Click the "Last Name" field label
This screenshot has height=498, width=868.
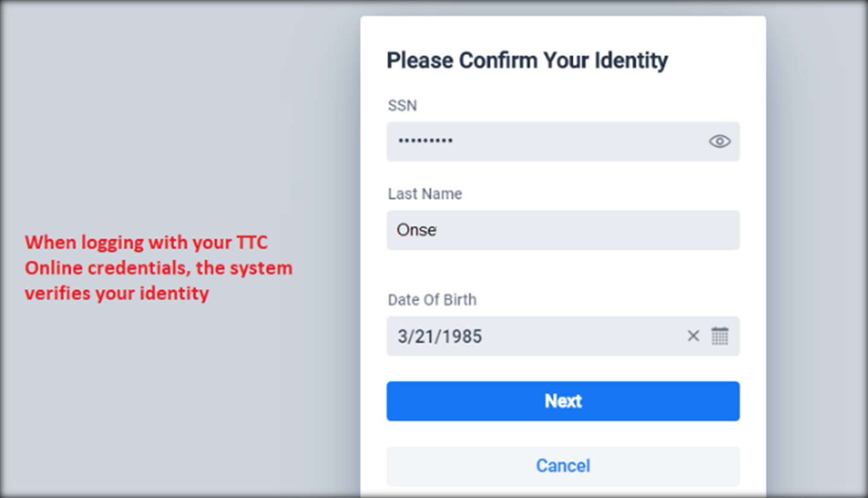pos(424,194)
